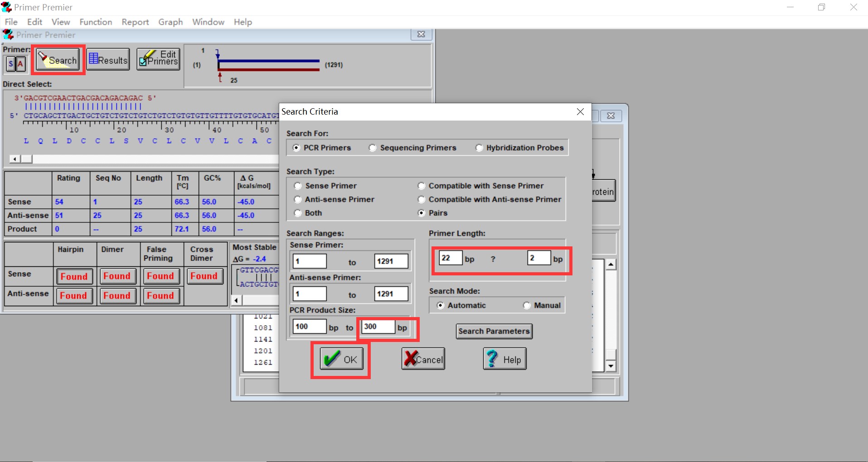Click the Edit Primers button
Screen dimensions: 868x462
158,59
